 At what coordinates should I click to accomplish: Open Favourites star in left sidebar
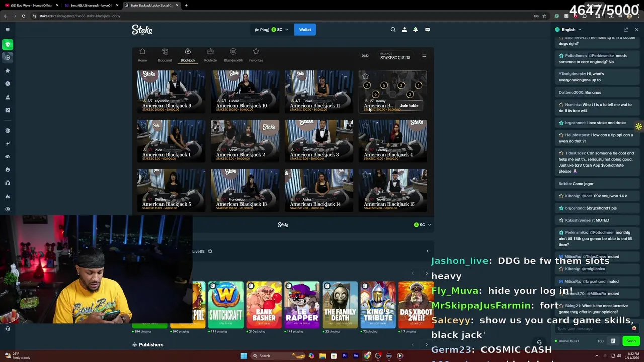pos(8,71)
